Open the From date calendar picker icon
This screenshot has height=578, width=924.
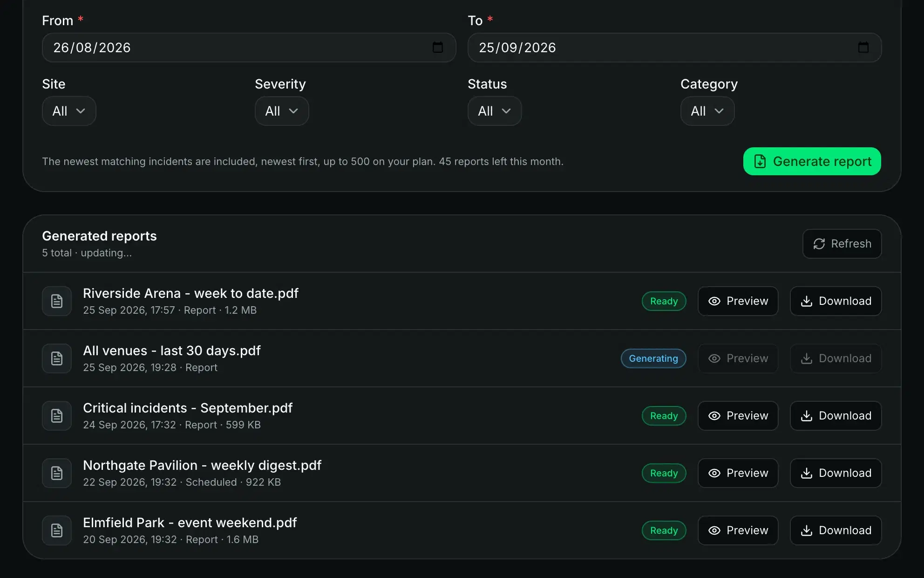(437, 48)
